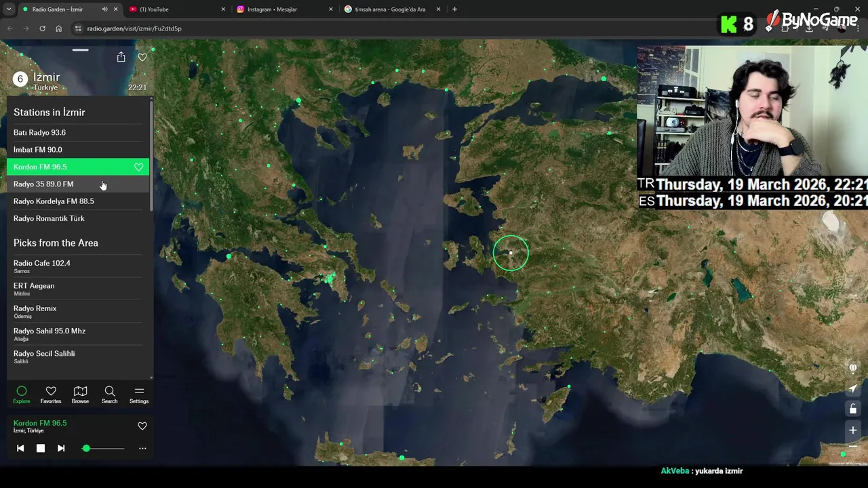Play Radio Cafe 102.4 from Samos
Viewport: 868px width, 488px height.
tap(78, 266)
